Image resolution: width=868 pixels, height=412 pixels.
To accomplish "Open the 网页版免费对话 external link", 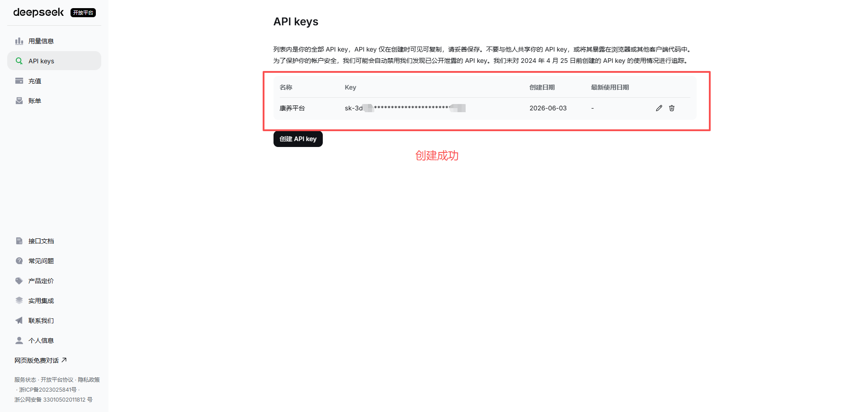I will 41,360.
